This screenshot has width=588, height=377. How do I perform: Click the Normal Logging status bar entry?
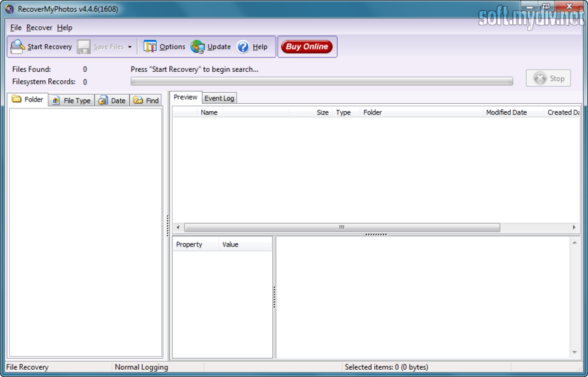tap(141, 367)
